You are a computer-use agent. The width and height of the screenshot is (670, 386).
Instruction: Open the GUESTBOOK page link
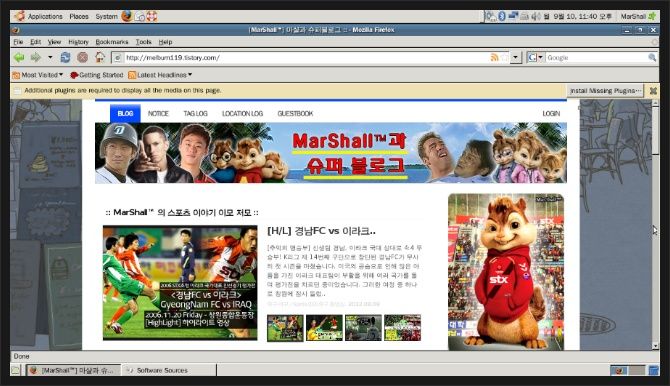(295, 113)
